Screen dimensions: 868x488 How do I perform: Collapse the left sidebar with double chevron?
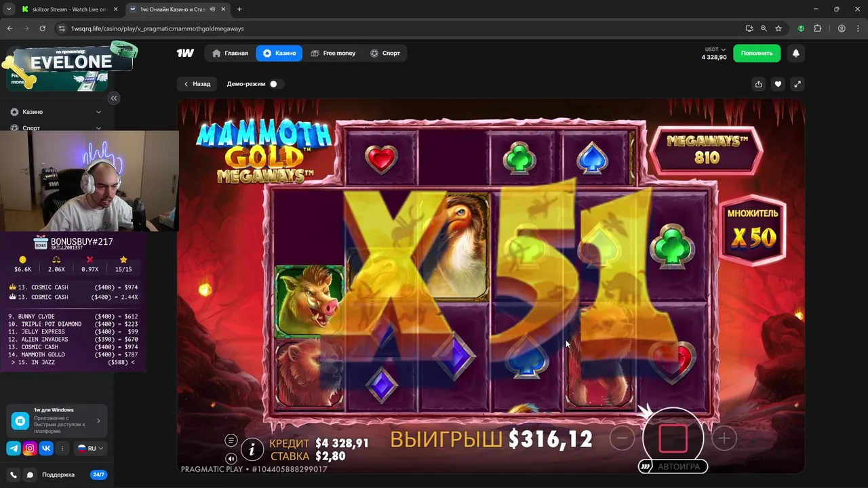[x=114, y=98]
